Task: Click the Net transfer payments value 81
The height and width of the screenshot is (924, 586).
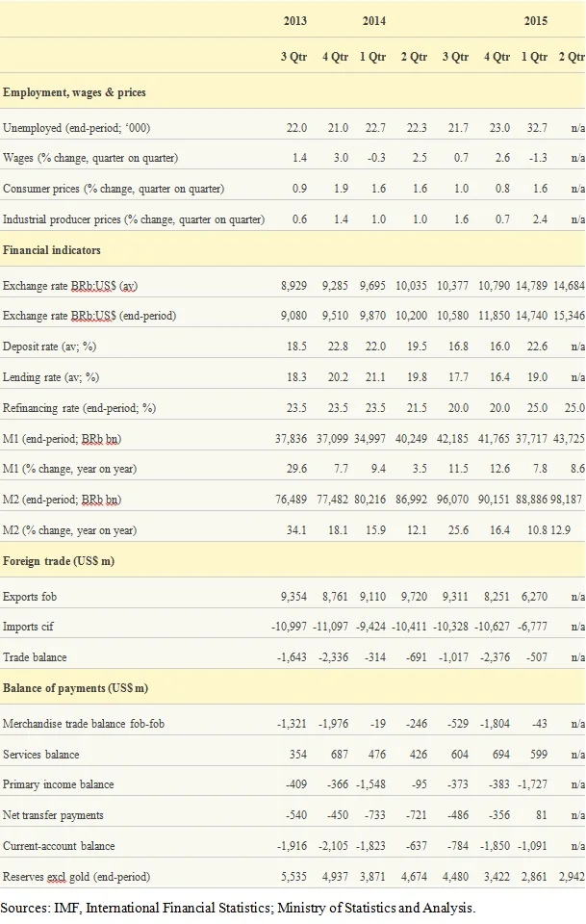Action: click(541, 815)
